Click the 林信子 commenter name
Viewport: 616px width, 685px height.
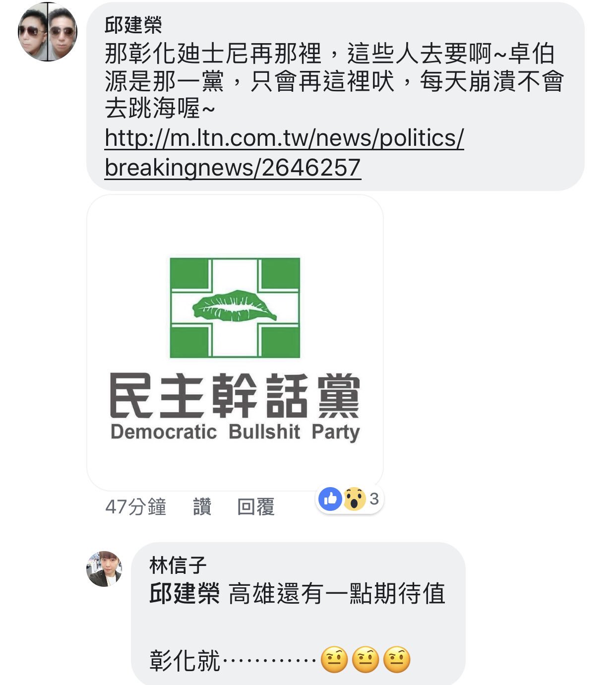click(x=178, y=565)
